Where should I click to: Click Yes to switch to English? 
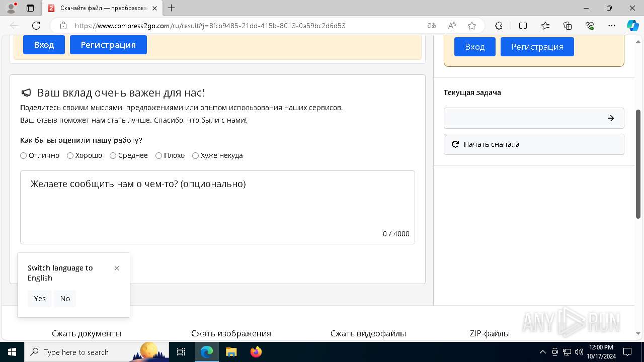[40, 299]
